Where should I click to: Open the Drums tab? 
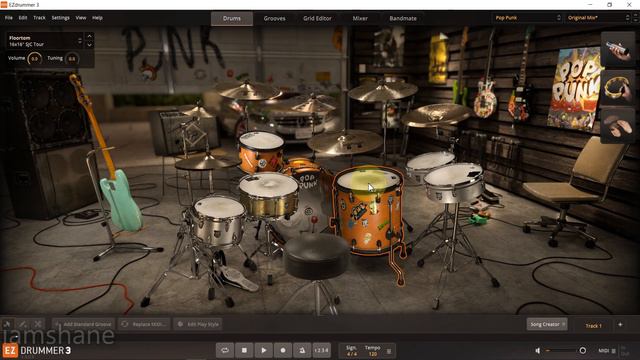tap(232, 18)
